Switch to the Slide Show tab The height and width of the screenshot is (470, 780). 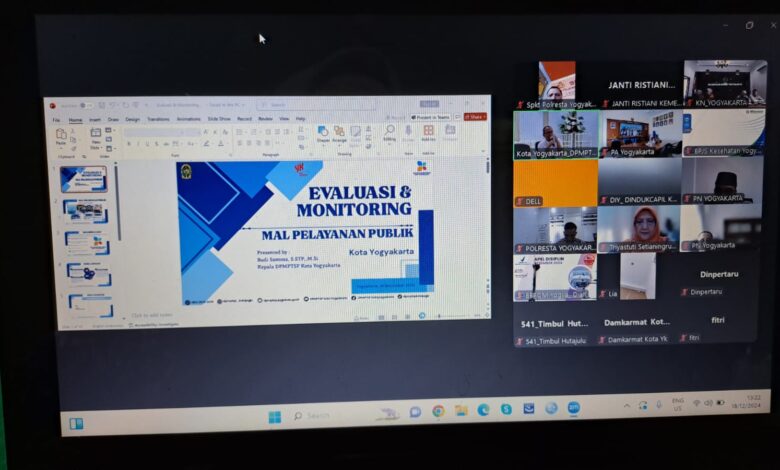point(219,119)
